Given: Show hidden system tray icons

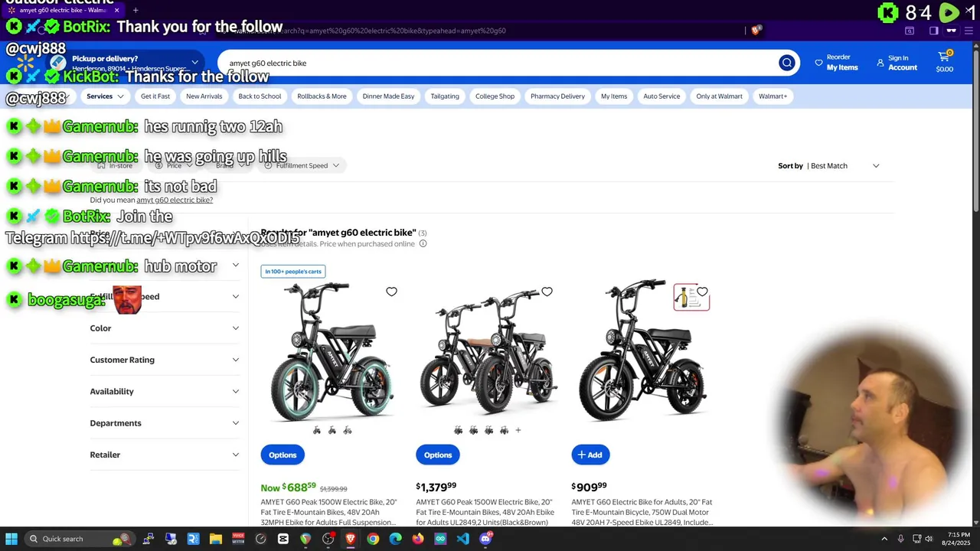Looking at the screenshot, I should tap(884, 539).
